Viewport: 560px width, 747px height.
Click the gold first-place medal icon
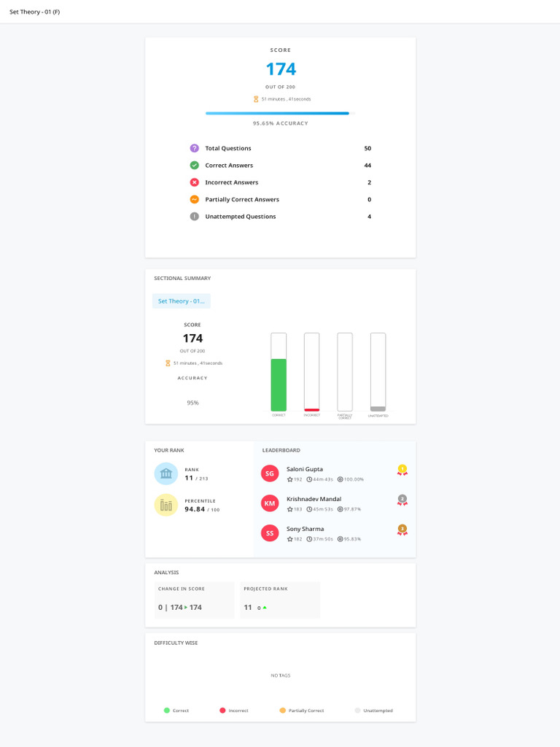tap(402, 471)
